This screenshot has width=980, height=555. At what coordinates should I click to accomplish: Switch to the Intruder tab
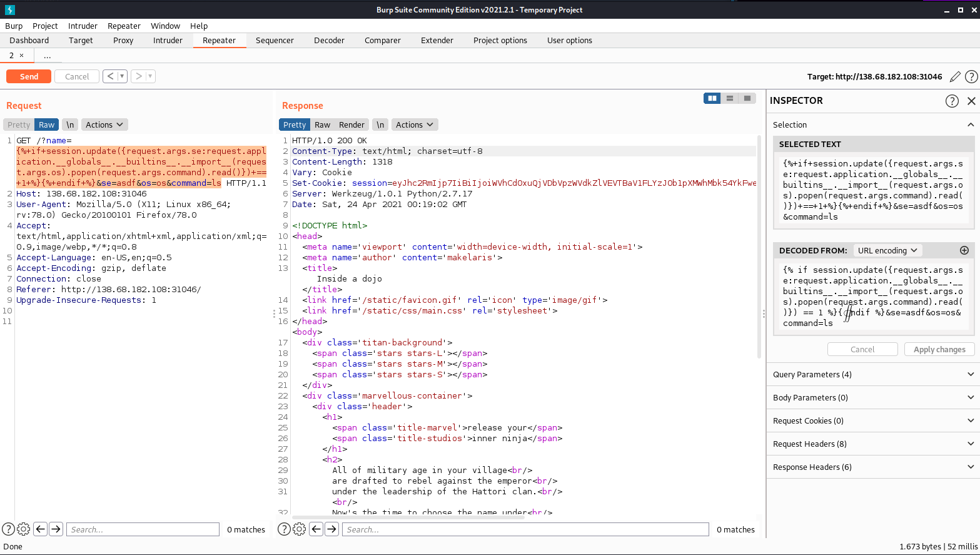point(168,40)
